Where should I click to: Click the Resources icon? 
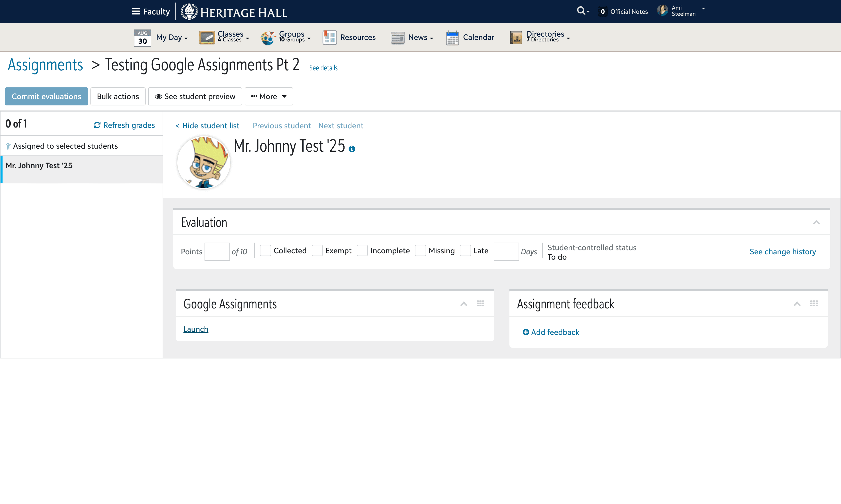coord(330,37)
